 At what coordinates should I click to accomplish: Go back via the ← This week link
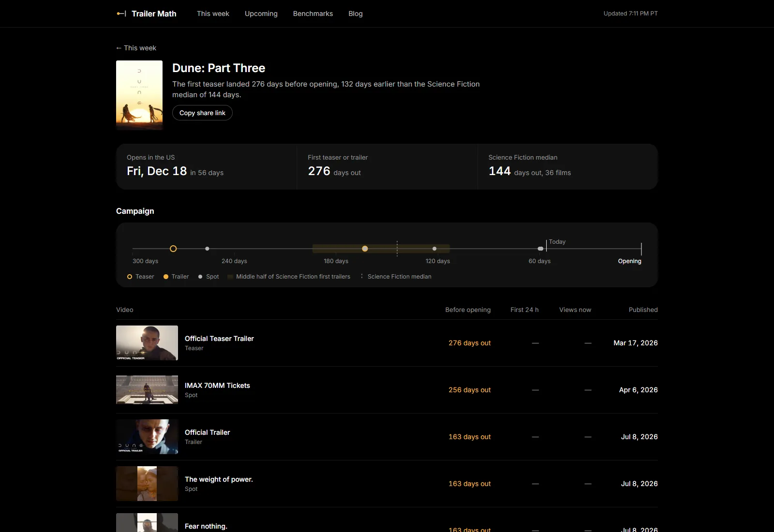pyautogui.click(x=136, y=48)
